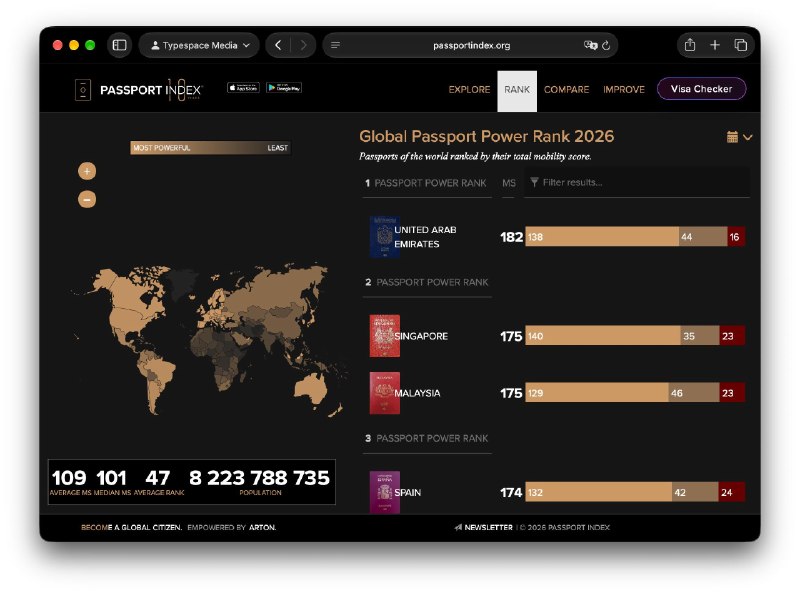Open the Improve menu item

623,90
